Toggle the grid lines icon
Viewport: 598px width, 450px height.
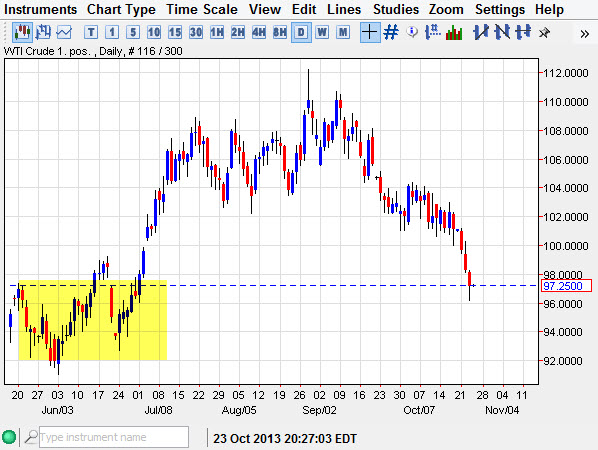(391, 32)
